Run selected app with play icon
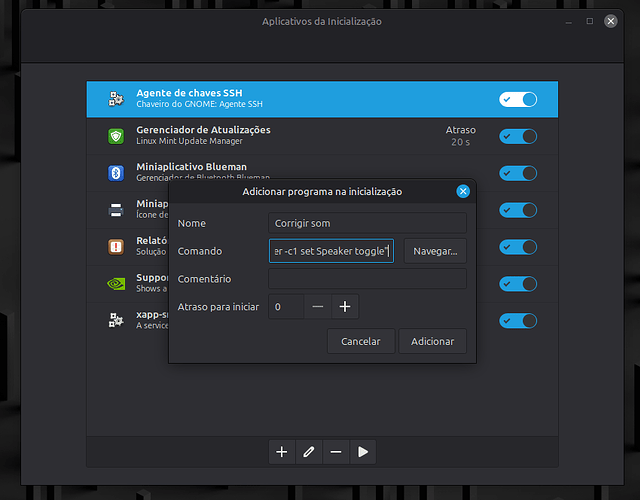This screenshot has height=500, width=640. tap(363, 452)
